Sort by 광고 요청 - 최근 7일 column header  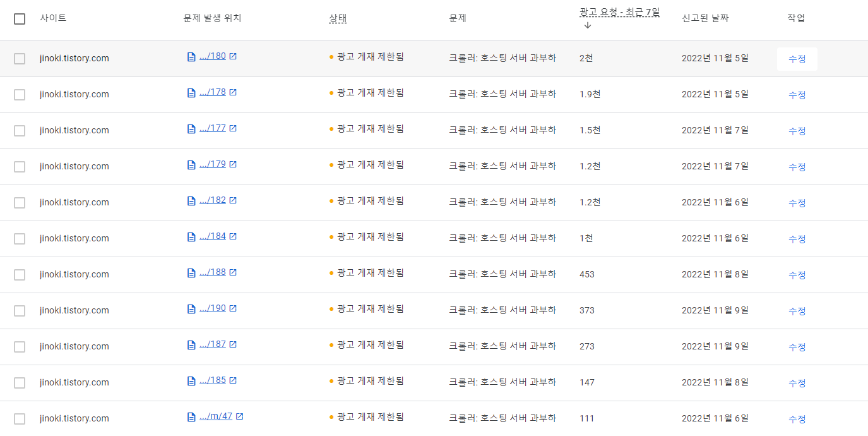coord(619,12)
